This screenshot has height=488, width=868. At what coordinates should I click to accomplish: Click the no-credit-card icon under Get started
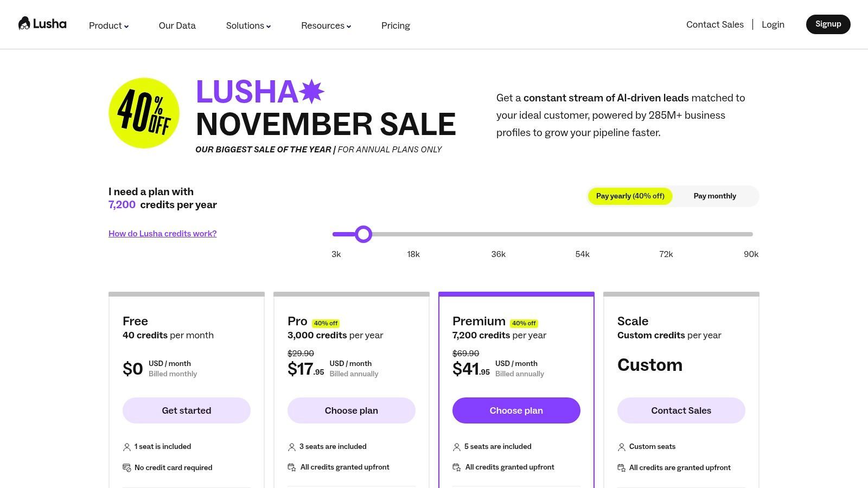tap(127, 467)
